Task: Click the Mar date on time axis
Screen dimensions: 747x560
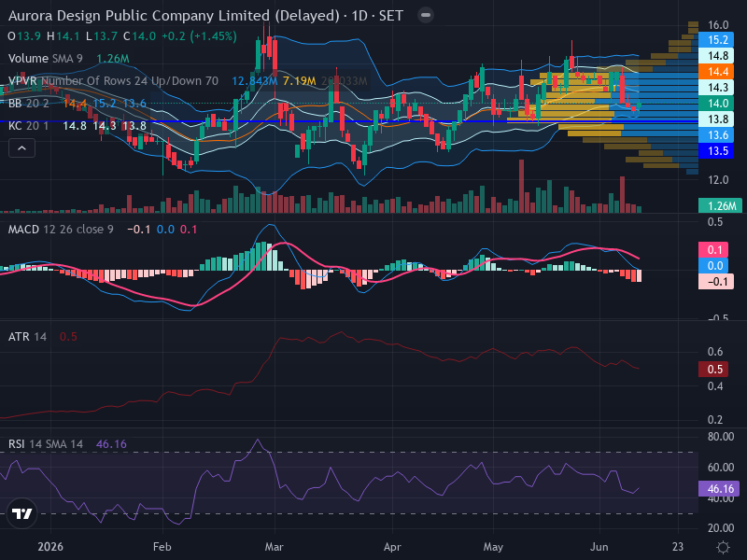Action: (x=274, y=547)
